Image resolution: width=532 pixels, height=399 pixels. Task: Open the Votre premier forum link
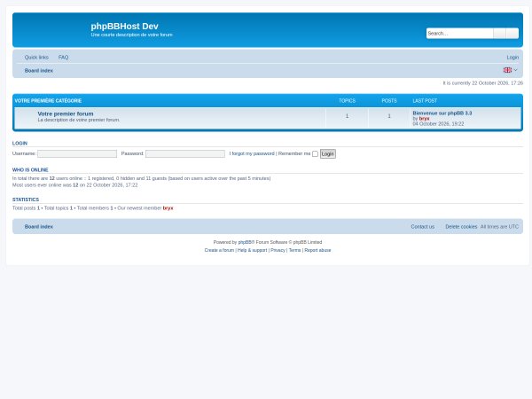66,113
